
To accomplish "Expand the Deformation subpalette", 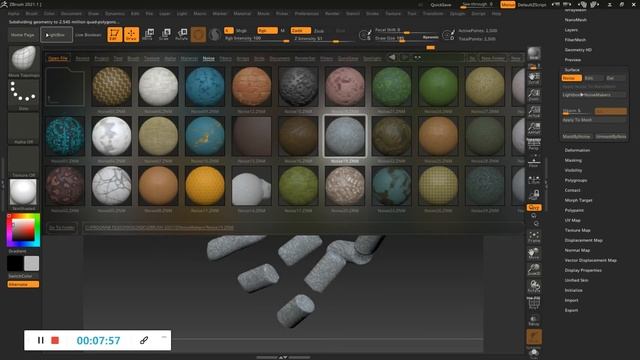I will [577, 150].
